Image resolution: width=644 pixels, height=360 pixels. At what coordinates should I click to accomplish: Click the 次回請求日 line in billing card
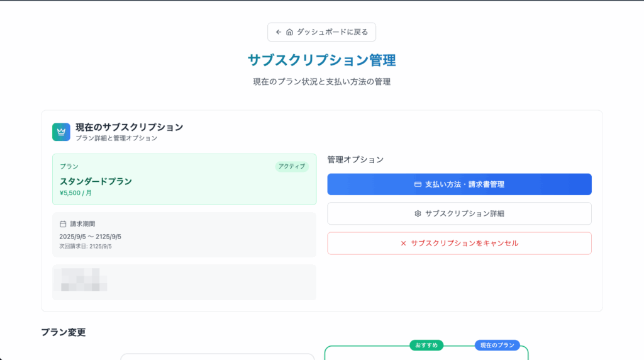point(86,246)
